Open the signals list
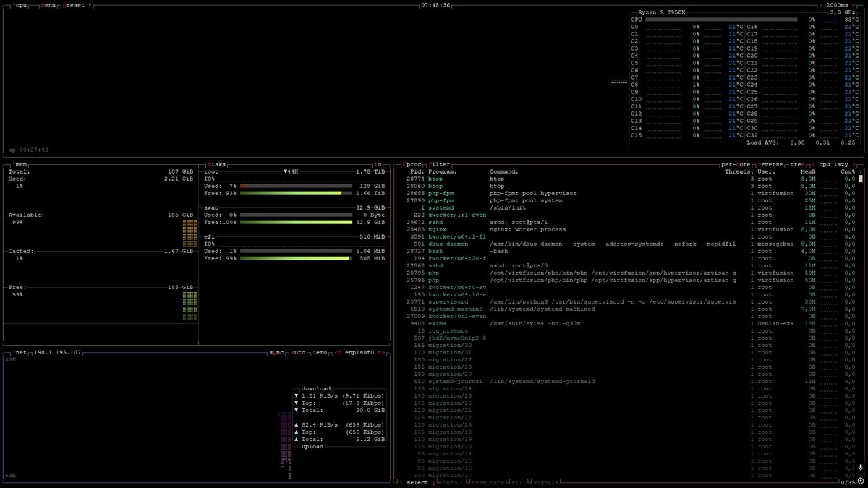This screenshot has width=868, height=488. (x=545, y=482)
